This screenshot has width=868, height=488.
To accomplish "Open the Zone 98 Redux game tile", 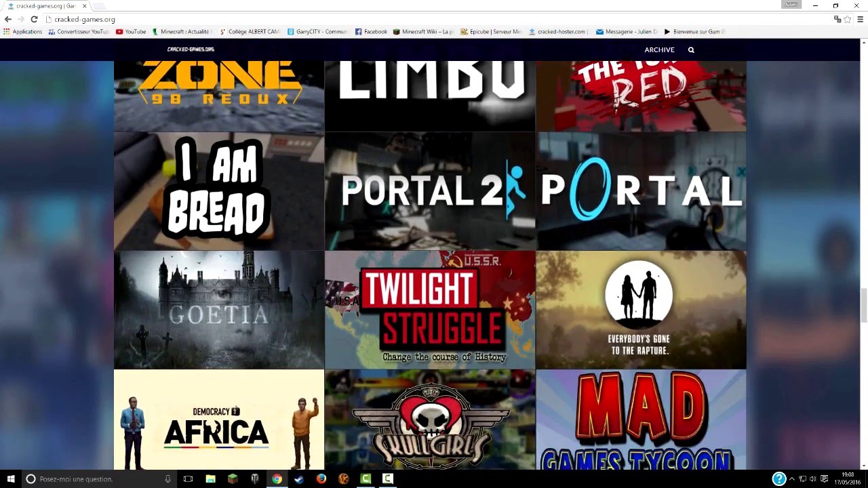I will 219,96.
